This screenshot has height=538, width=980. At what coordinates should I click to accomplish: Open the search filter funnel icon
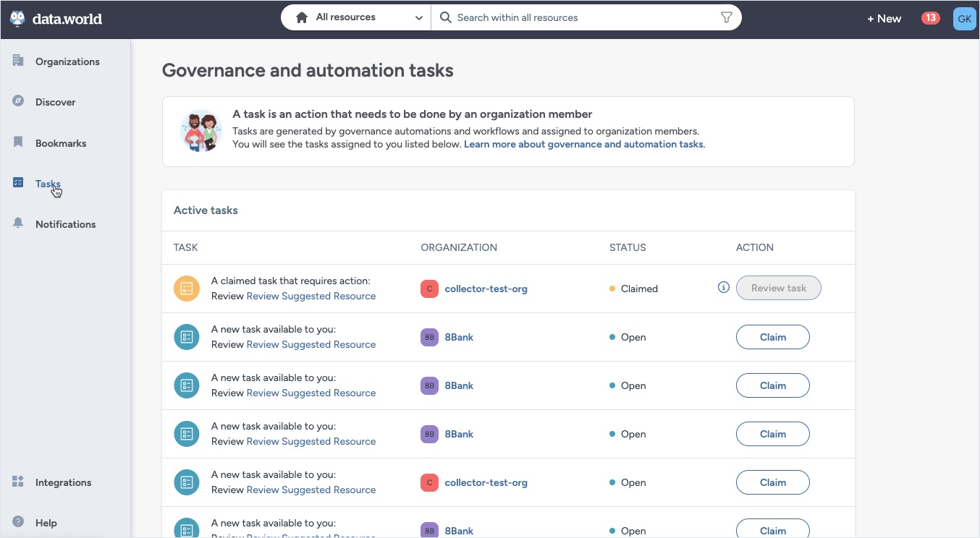coord(727,17)
